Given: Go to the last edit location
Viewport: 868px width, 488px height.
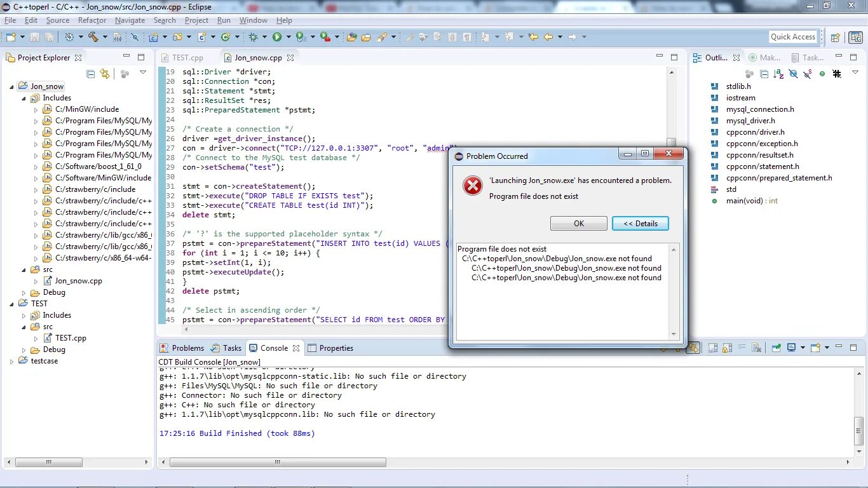Looking at the screenshot, I should (533, 37).
